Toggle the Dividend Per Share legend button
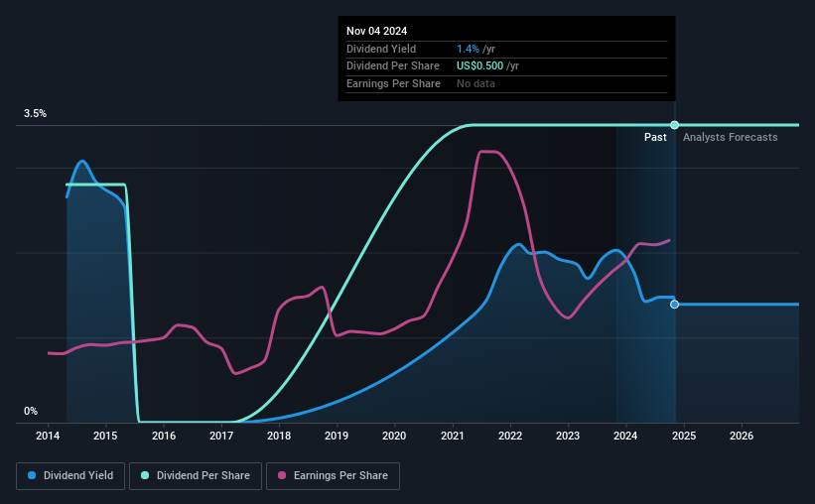This screenshot has width=815, height=504. [196, 476]
